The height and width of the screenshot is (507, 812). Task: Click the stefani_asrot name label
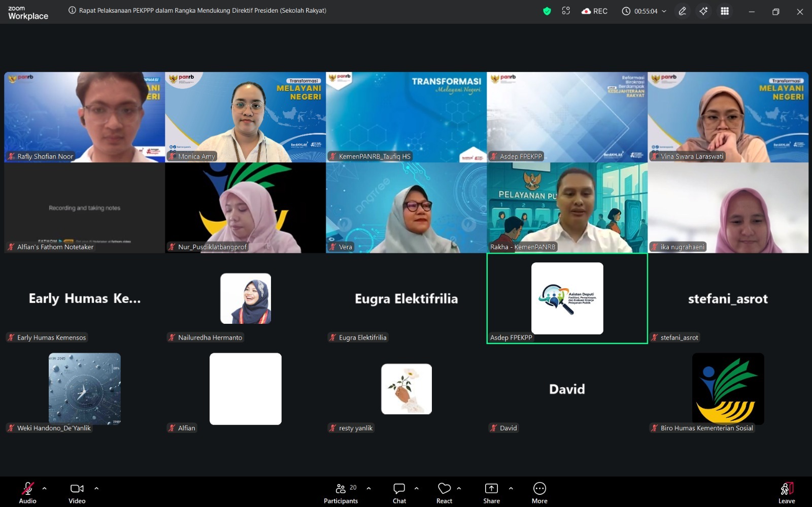(x=675, y=337)
